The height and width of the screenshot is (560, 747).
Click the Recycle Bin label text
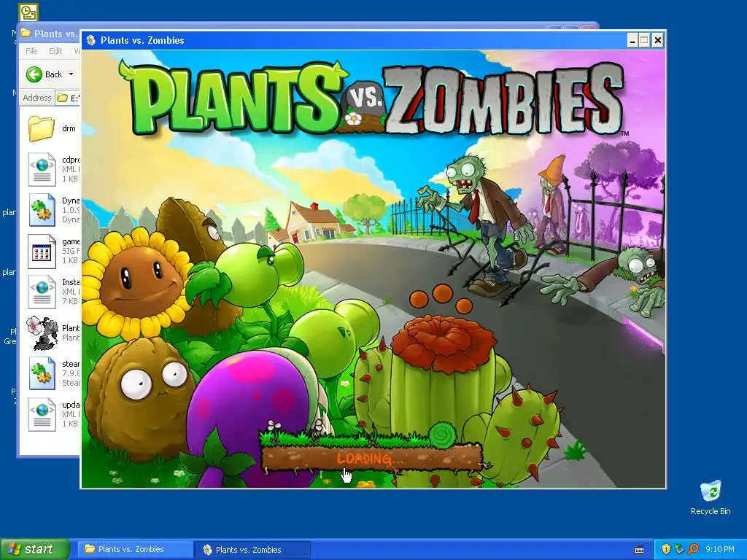tap(711, 511)
